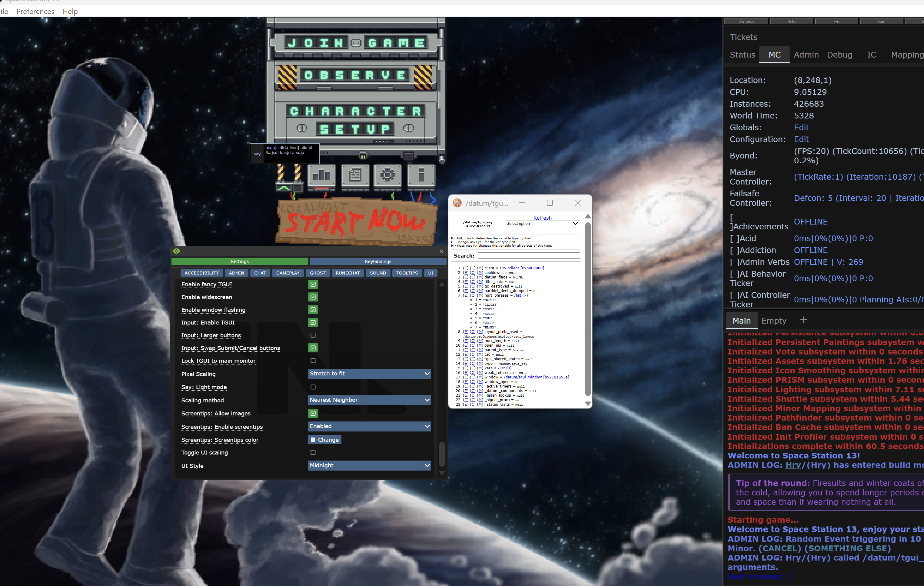Toggle Input: Enable TGUI checkbox

tap(313, 322)
